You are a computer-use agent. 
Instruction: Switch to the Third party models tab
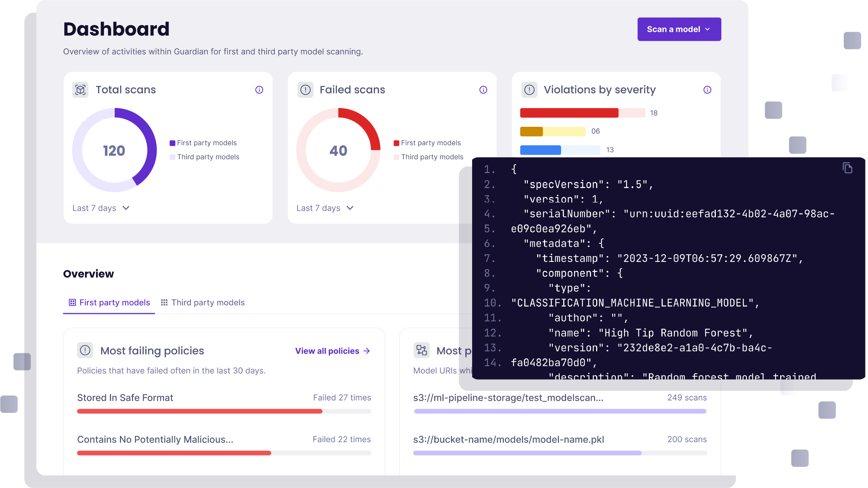tap(208, 303)
